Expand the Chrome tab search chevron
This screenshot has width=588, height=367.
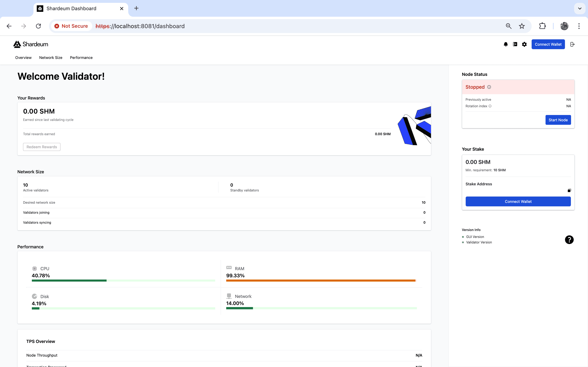(580, 9)
